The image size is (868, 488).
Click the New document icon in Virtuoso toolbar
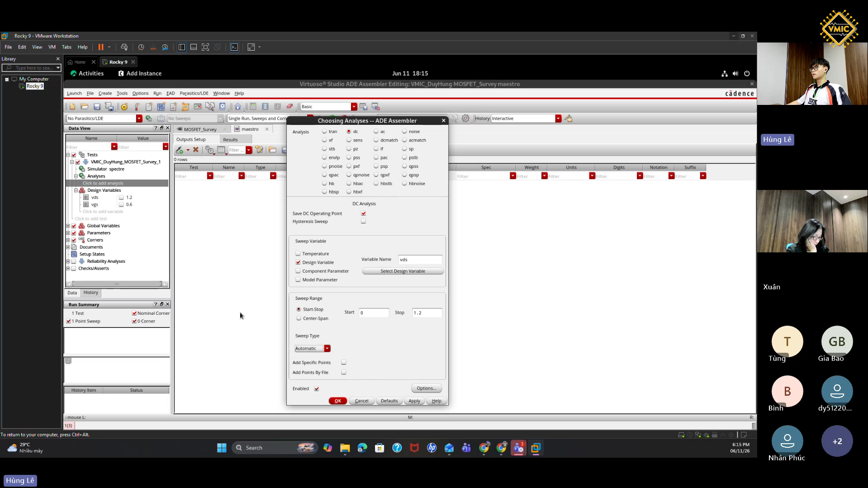point(72,107)
